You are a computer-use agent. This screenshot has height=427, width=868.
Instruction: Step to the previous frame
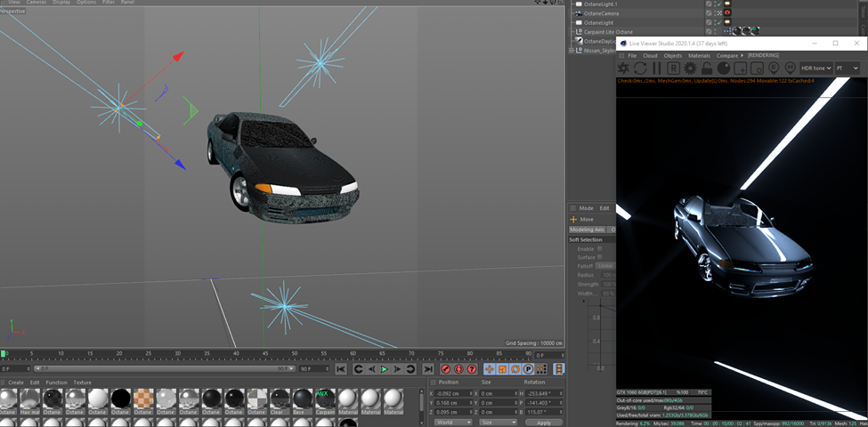click(x=371, y=369)
